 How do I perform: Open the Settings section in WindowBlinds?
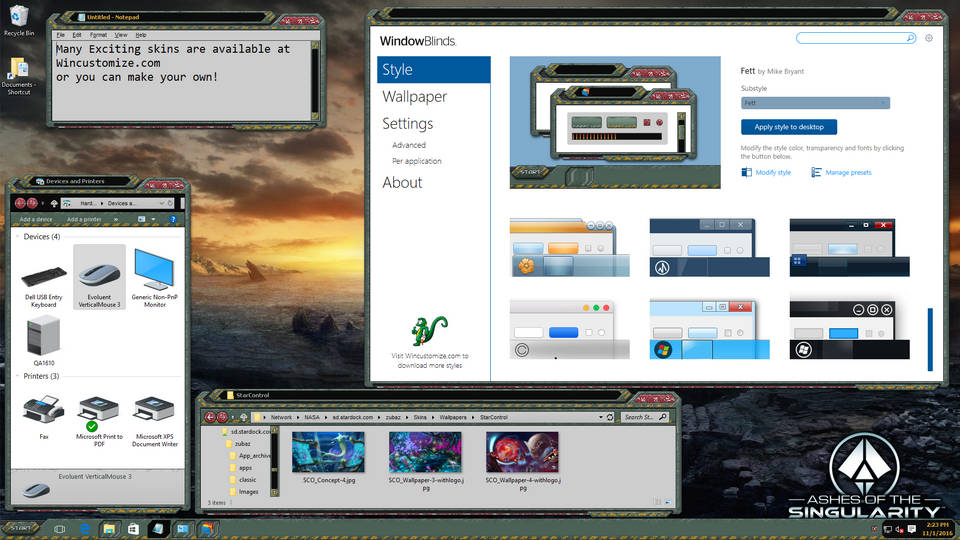click(407, 124)
